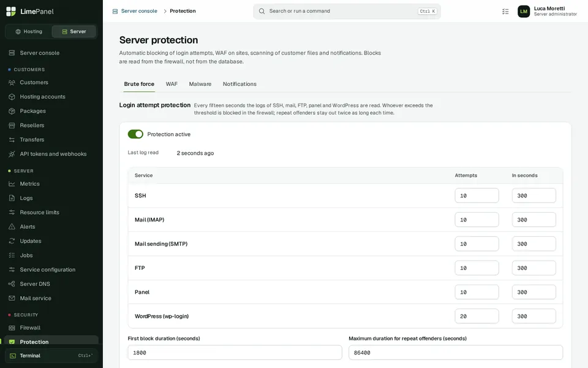588x368 pixels.
Task: Click the FTP In seconds field
Action: 533,268
